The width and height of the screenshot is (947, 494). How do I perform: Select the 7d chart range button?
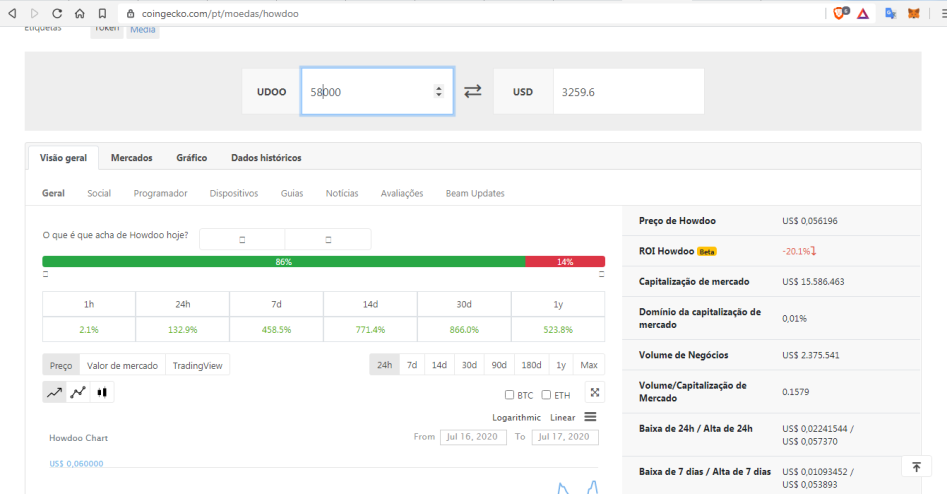coord(412,365)
